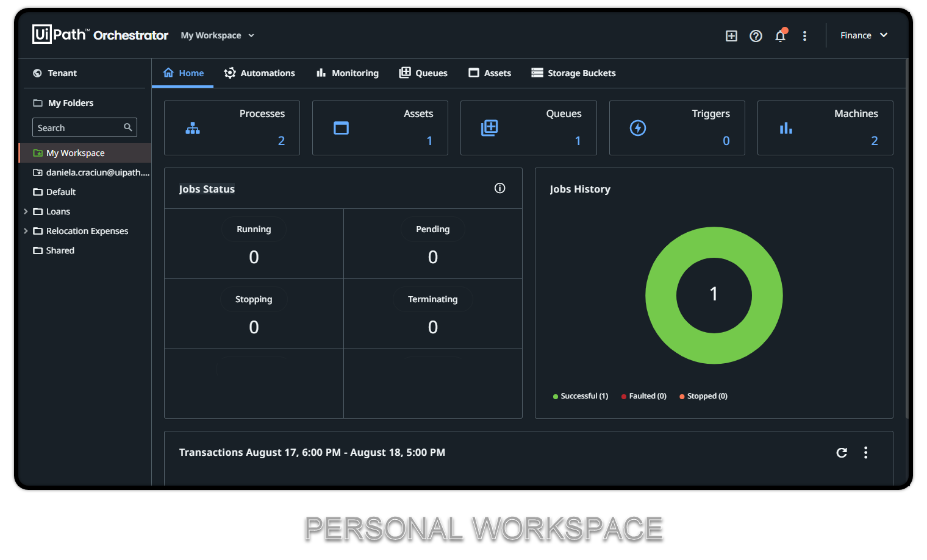Click the Processes hierarchy icon
927x560 pixels.
193,128
